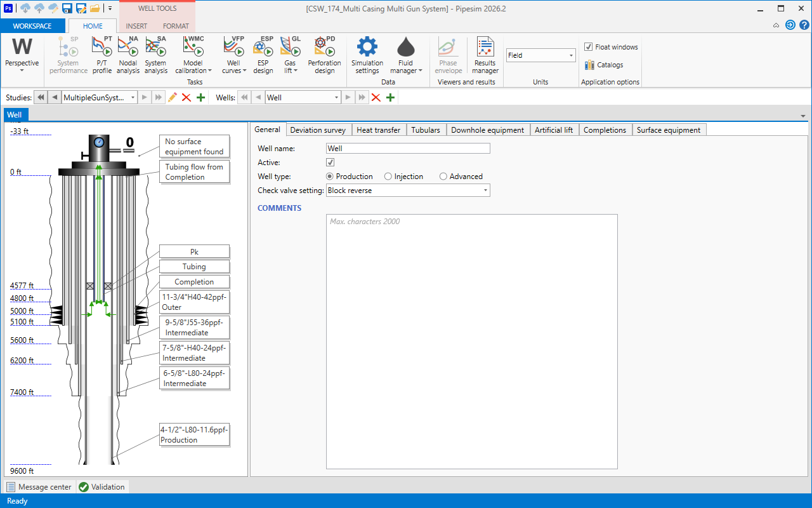Image resolution: width=812 pixels, height=508 pixels.
Task: Open the Perforation design tool
Action: coord(324,56)
